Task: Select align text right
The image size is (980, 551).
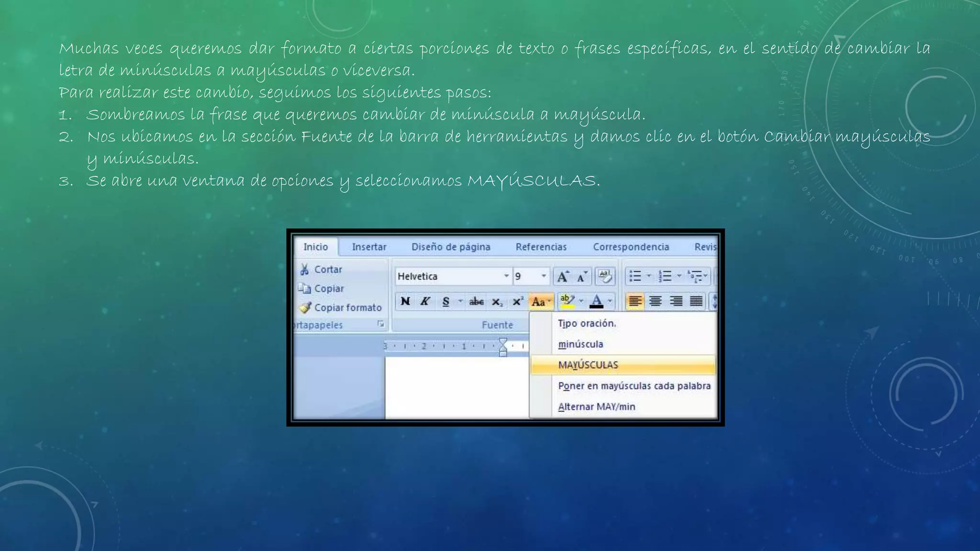Action: point(676,301)
